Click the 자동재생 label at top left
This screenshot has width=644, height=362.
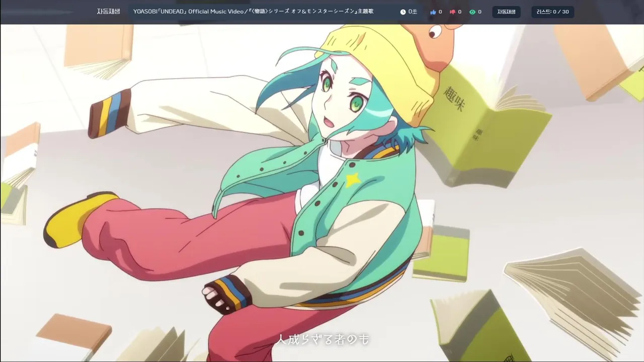pyautogui.click(x=108, y=11)
